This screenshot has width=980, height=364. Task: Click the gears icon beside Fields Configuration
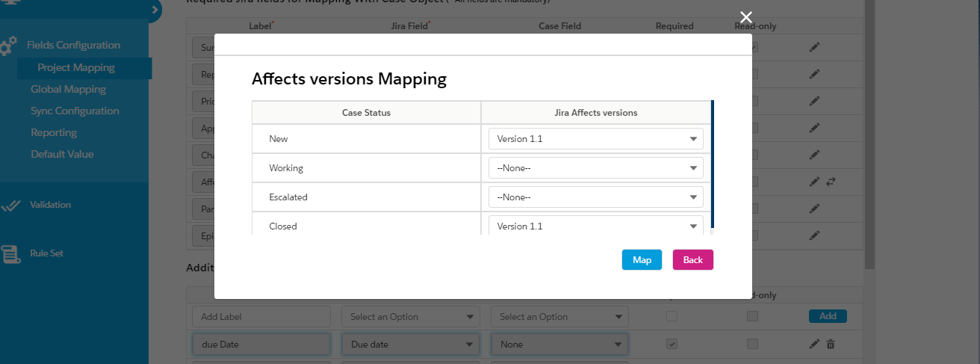point(8,46)
